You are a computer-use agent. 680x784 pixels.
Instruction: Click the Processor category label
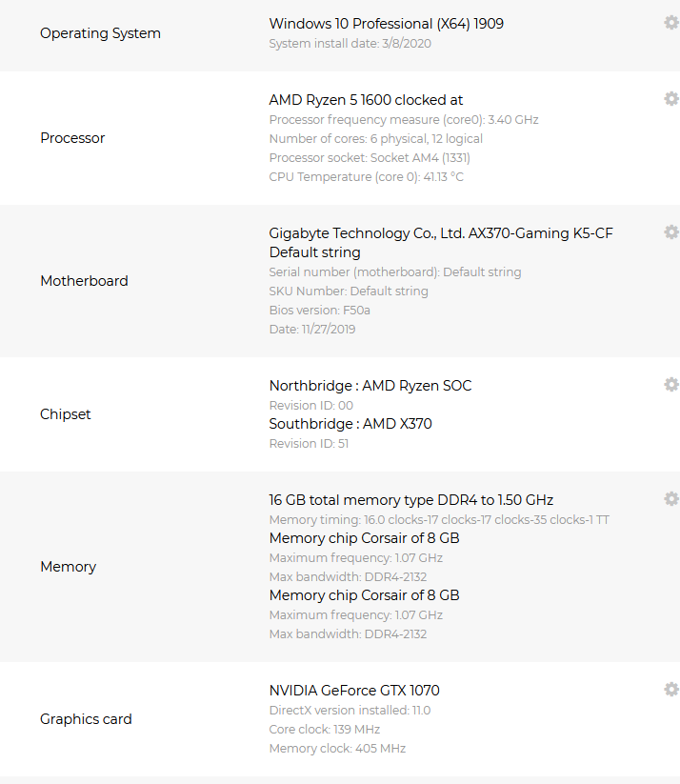coord(72,138)
